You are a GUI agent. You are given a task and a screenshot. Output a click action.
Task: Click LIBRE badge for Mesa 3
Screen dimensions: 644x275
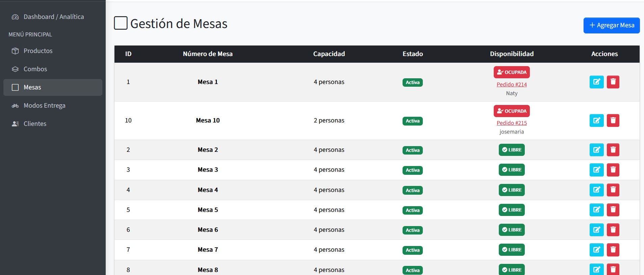coord(512,170)
